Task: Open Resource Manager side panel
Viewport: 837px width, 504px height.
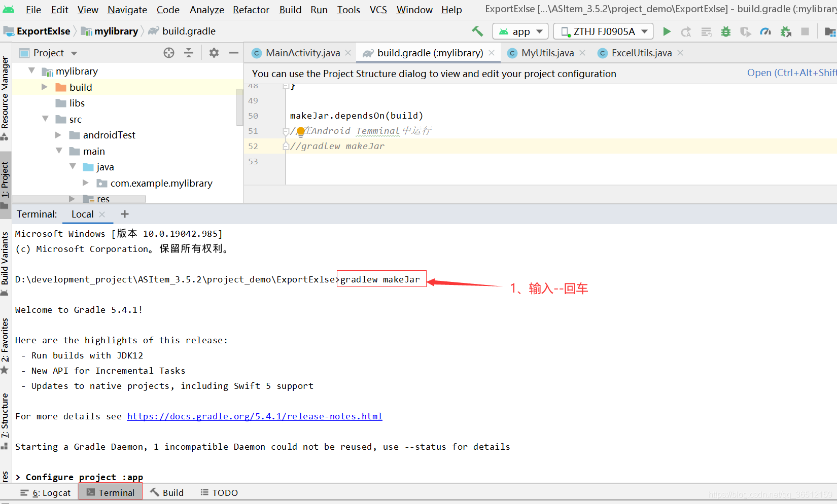Action: pos(5,98)
